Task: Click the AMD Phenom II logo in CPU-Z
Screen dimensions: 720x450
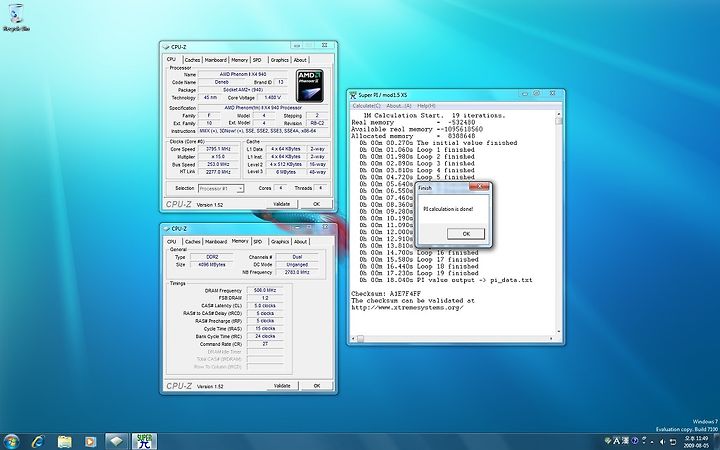Action: (309, 86)
